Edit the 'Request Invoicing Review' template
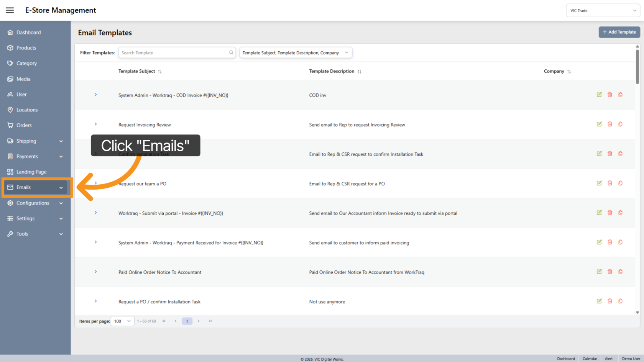This screenshot has width=644, height=362. pos(599,124)
